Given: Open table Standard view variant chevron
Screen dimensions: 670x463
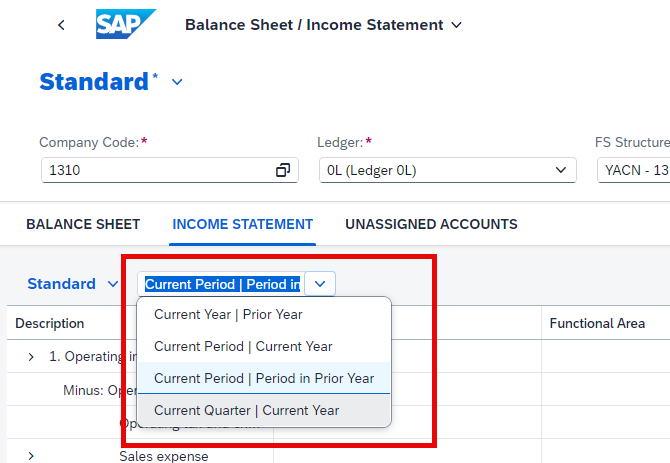Looking at the screenshot, I should click(x=113, y=284).
